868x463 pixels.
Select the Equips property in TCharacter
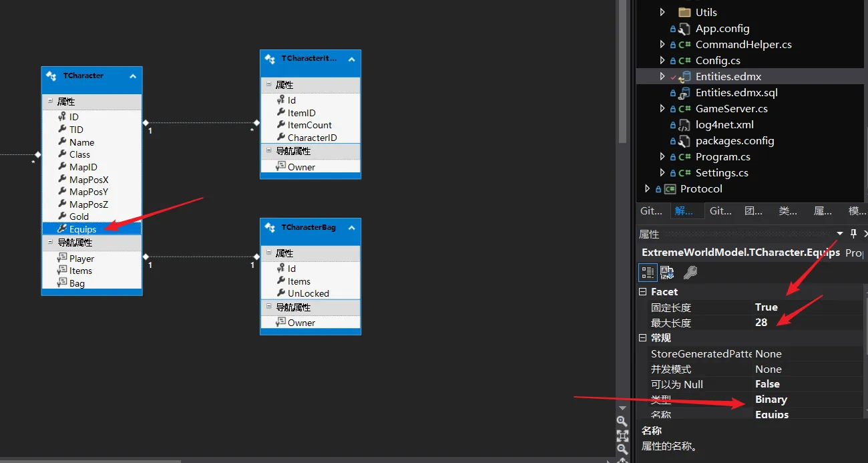click(91, 228)
